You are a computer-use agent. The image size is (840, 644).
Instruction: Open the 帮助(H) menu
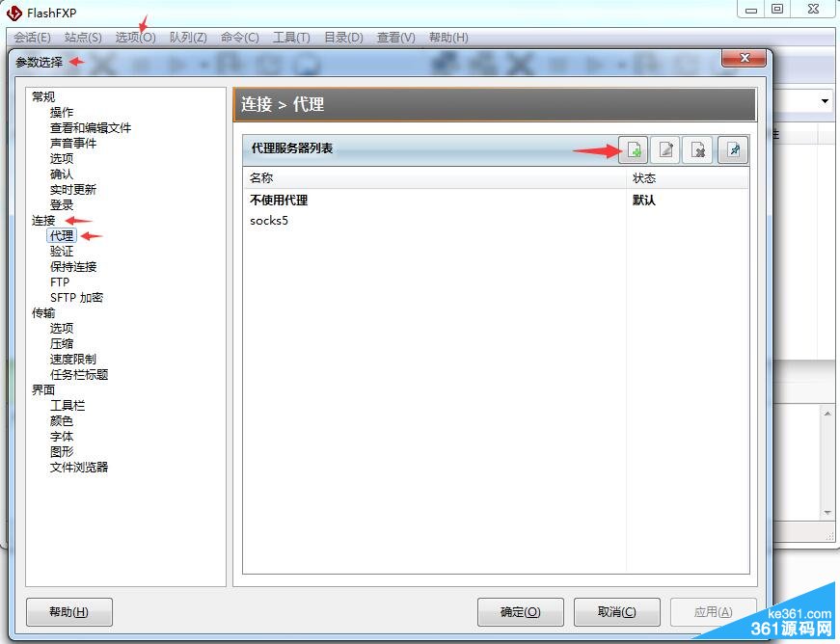coord(448,38)
